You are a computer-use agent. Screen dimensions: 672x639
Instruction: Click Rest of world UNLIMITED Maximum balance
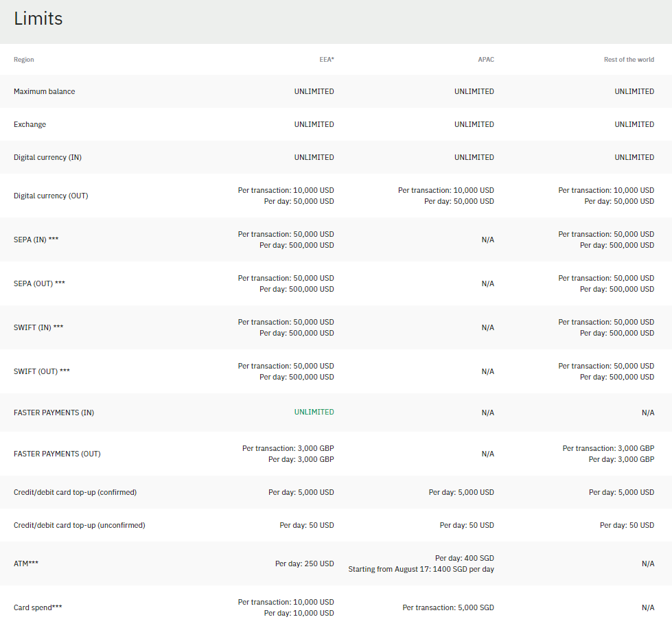pyautogui.click(x=634, y=91)
